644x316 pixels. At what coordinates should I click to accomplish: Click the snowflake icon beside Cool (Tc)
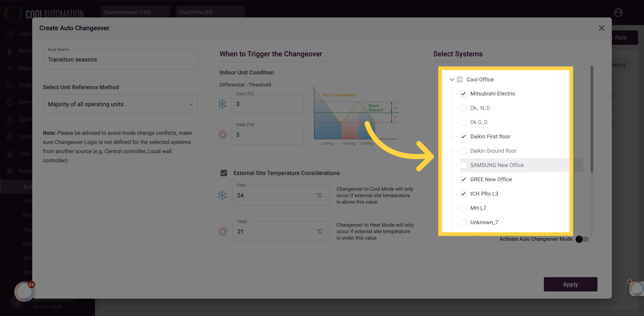click(x=222, y=104)
